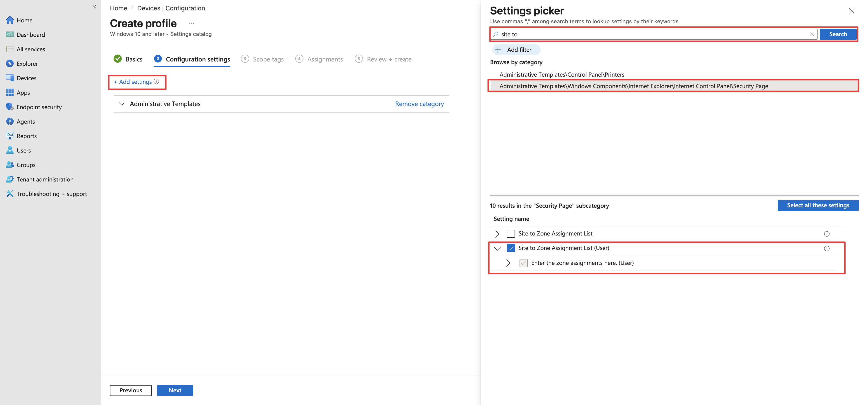Image resolution: width=868 pixels, height=405 pixels.
Task: Open the Troubleshooting + support icon
Action: click(10, 194)
